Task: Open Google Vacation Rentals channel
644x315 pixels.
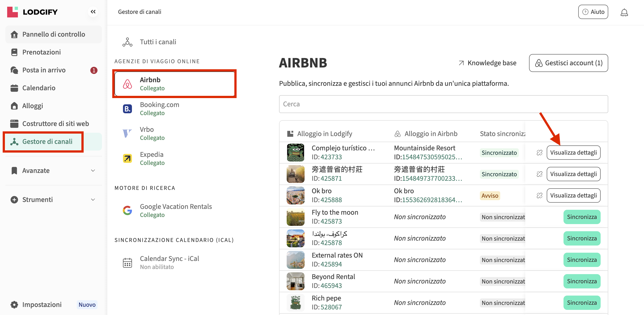Action: [176, 210]
